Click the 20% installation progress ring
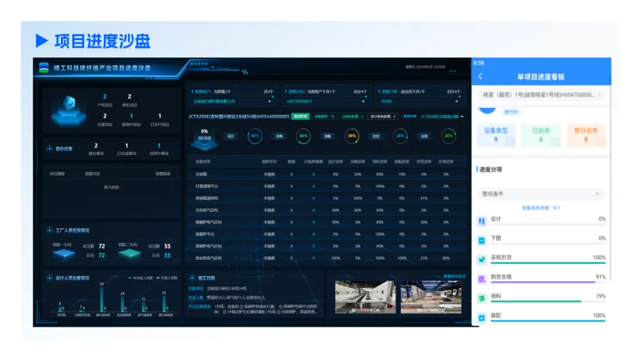 coord(448,136)
